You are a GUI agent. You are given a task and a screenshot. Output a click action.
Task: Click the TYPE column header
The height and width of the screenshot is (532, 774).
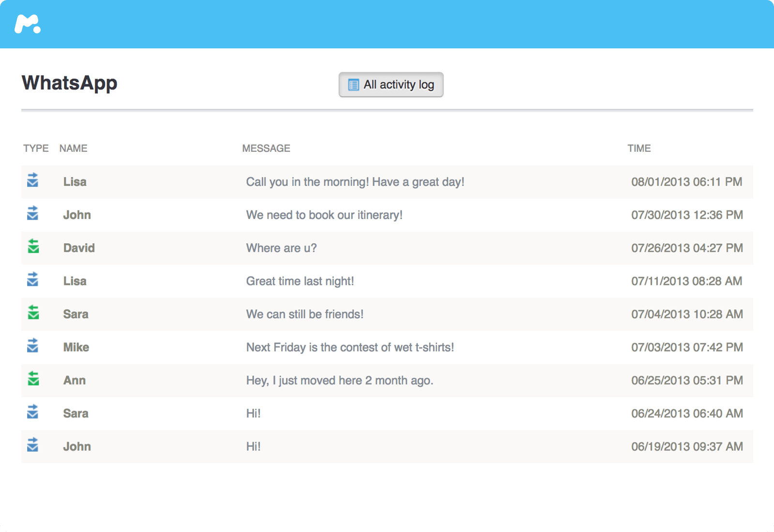(x=36, y=148)
